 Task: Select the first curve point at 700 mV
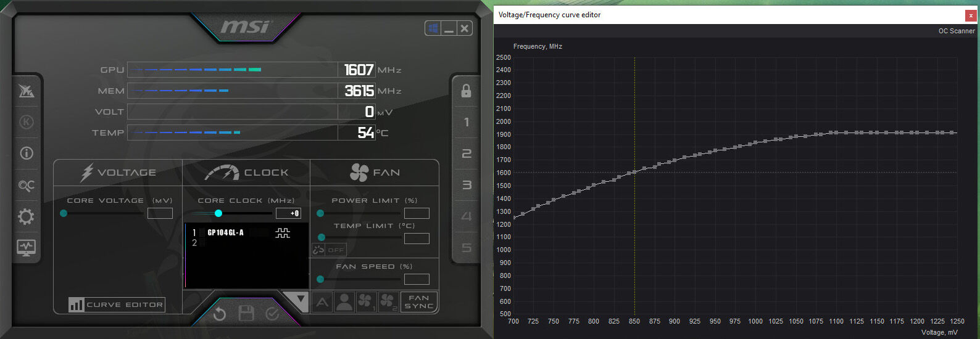[514, 218]
